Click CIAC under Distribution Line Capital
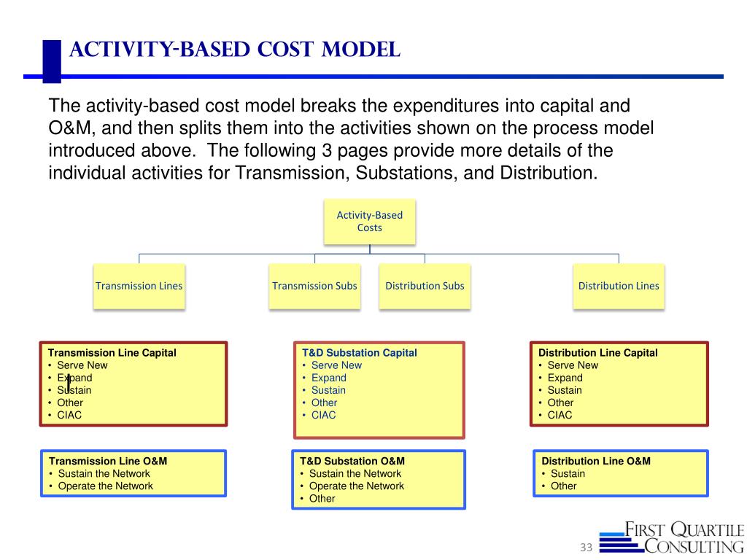 pyautogui.click(x=560, y=415)
